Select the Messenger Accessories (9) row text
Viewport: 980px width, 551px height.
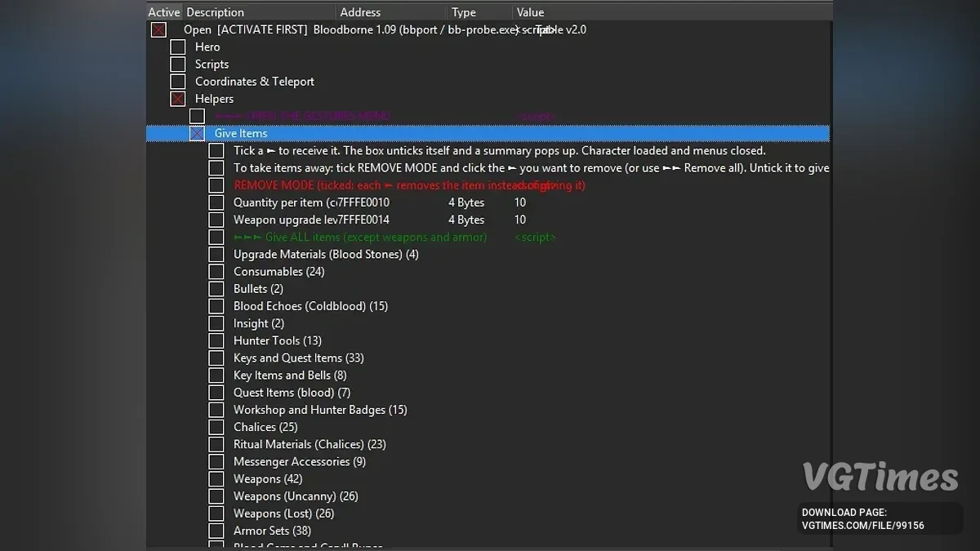point(300,462)
